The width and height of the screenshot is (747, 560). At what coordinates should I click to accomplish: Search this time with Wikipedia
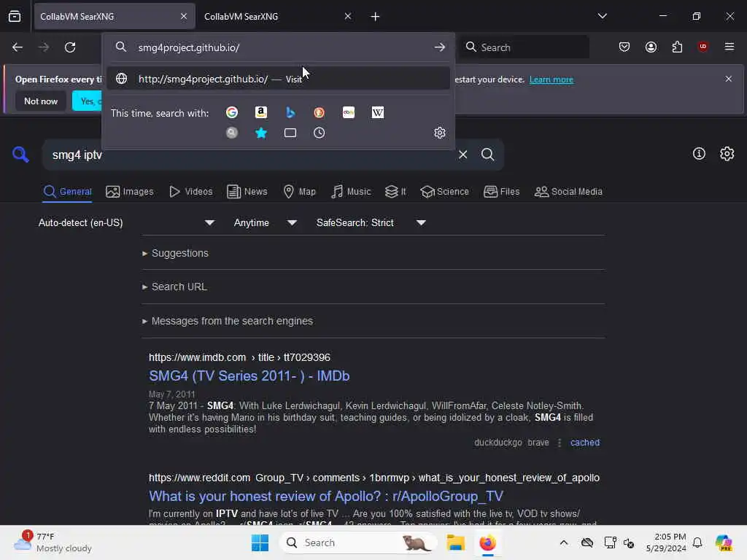pos(378,112)
